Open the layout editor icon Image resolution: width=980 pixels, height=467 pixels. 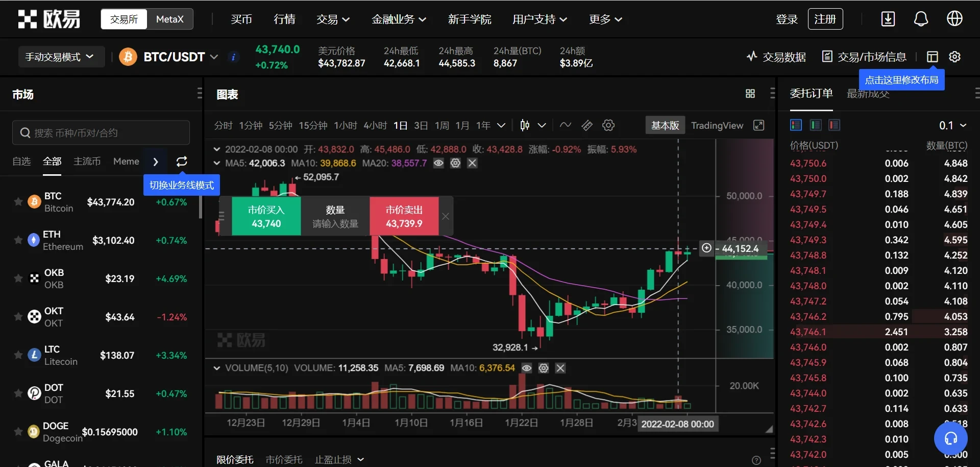tap(932, 57)
